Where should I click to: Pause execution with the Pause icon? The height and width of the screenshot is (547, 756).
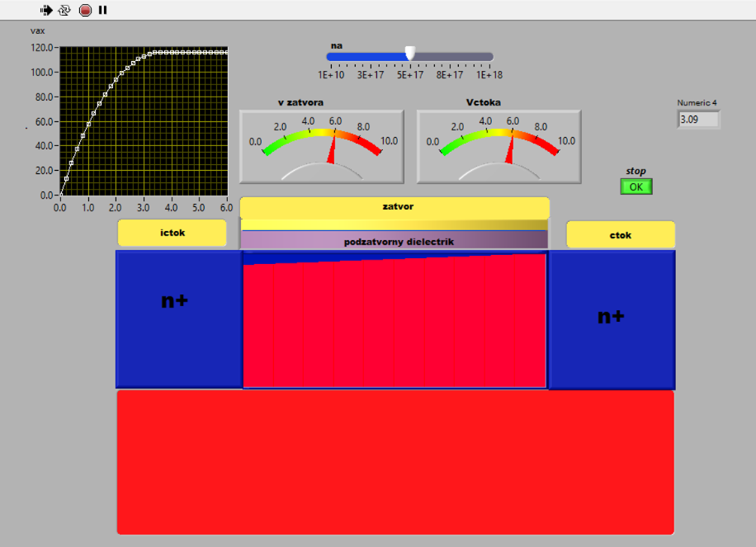pyautogui.click(x=102, y=10)
